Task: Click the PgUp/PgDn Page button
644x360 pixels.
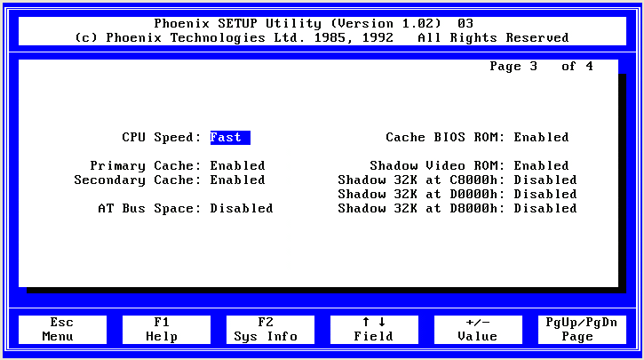Action: pyautogui.click(x=582, y=330)
